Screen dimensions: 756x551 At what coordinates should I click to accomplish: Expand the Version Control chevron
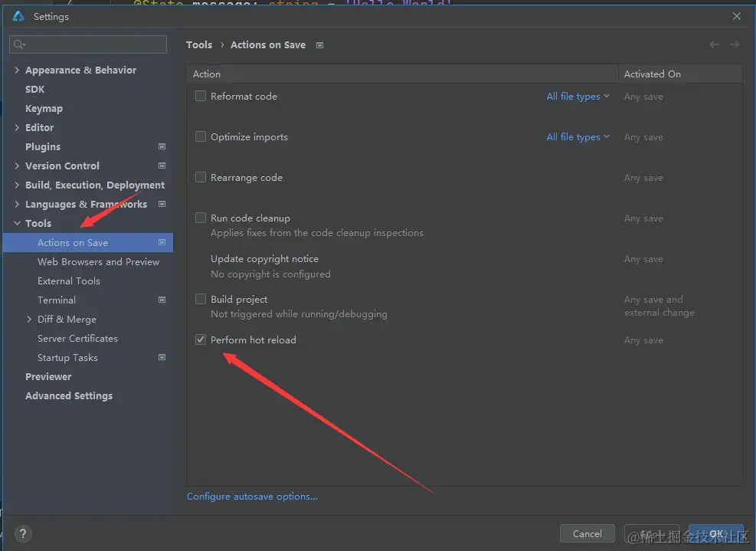pos(17,166)
